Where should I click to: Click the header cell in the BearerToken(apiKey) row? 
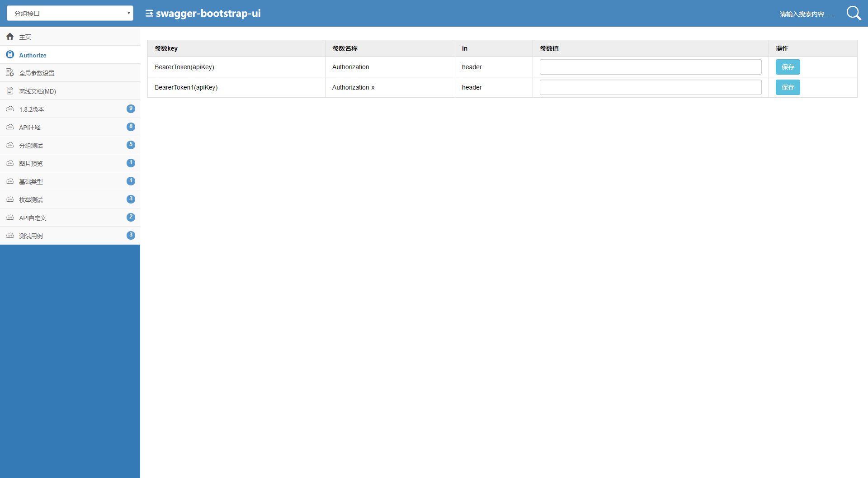tap(494, 67)
